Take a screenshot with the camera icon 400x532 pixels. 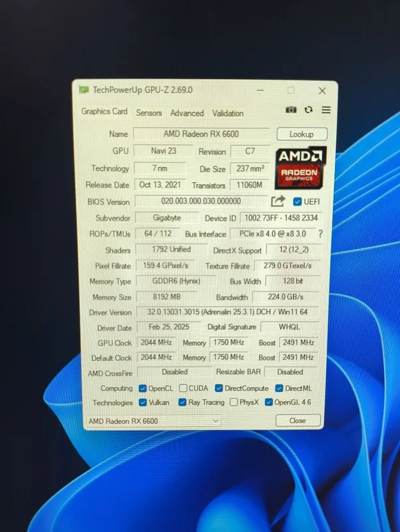(291, 110)
